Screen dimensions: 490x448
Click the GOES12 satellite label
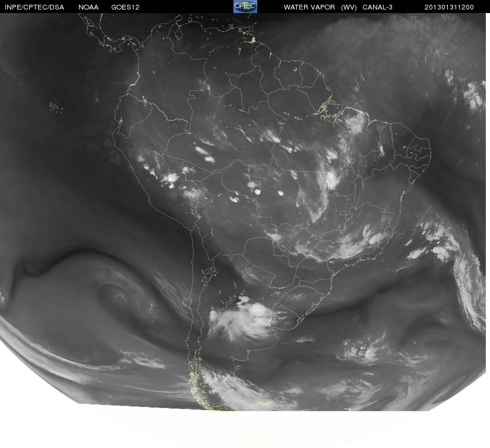[x=125, y=7]
